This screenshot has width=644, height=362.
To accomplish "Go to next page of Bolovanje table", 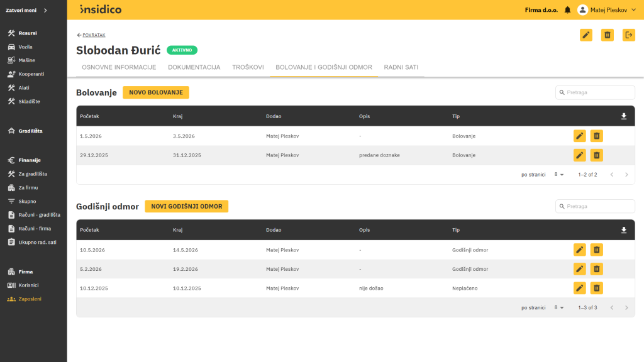I will pos(626,175).
